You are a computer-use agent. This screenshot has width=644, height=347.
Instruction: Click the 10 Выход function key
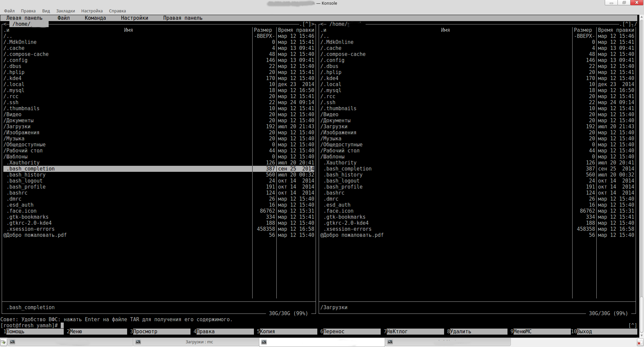click(604, 332)
